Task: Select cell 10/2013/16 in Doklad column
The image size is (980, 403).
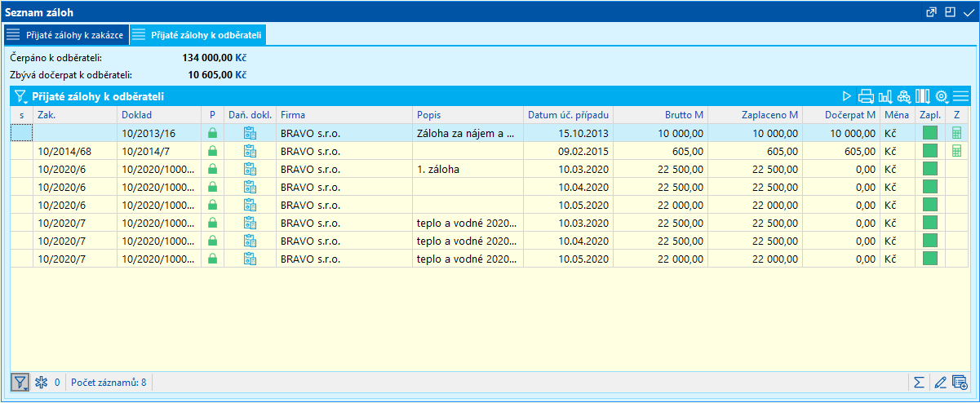Action: (x=159, y=133)
